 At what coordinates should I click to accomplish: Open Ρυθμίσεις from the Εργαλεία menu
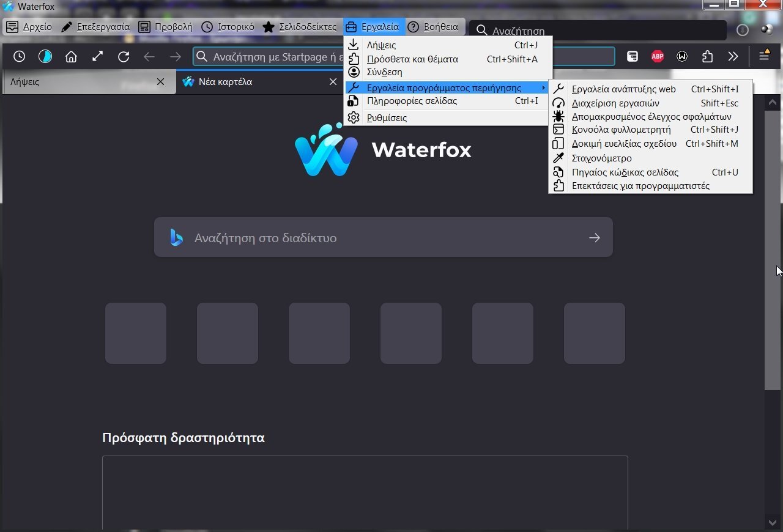448,117
